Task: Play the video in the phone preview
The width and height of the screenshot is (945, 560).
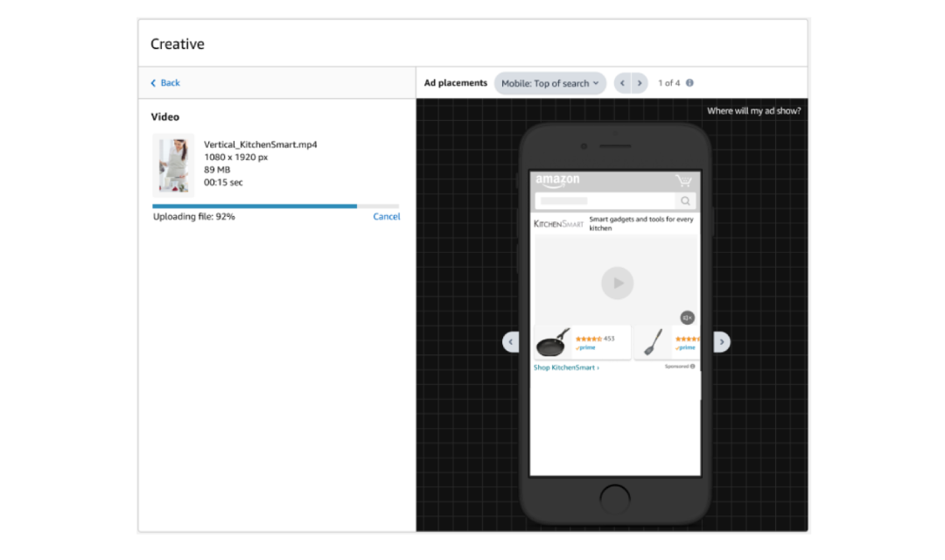Action: [617, 283]
